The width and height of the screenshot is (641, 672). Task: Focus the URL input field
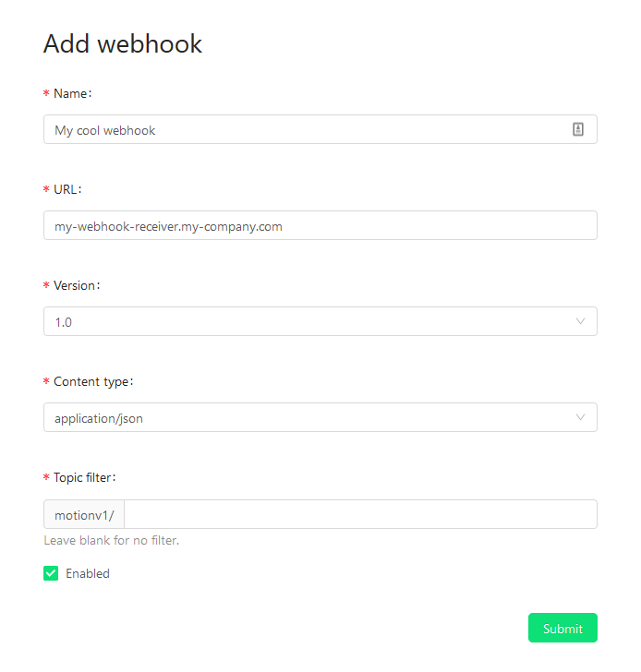point(320,225)
